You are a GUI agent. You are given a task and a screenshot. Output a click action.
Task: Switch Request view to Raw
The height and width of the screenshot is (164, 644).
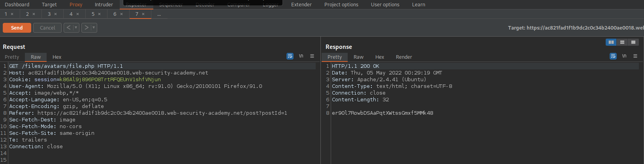click(36, 57)
